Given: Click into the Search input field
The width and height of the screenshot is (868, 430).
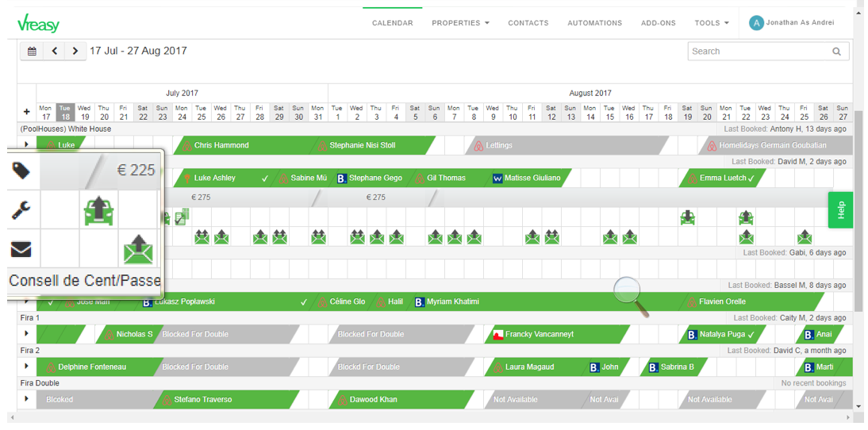Looking at the screenshot, I should tap(758, 52).
